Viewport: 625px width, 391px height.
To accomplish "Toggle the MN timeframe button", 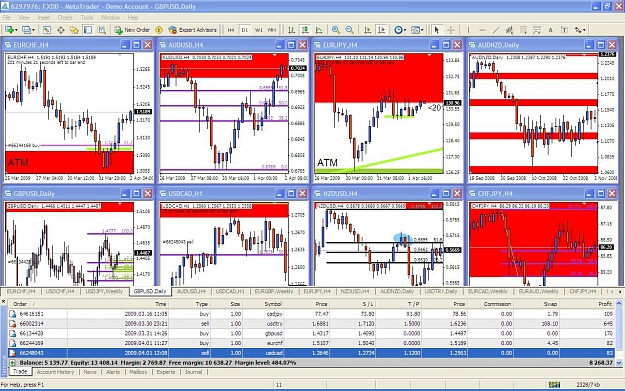I will [272, 30].
